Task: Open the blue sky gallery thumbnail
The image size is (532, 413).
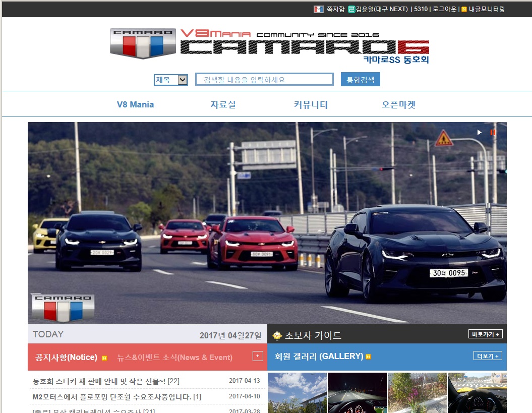Action: (x=297, y=393)
